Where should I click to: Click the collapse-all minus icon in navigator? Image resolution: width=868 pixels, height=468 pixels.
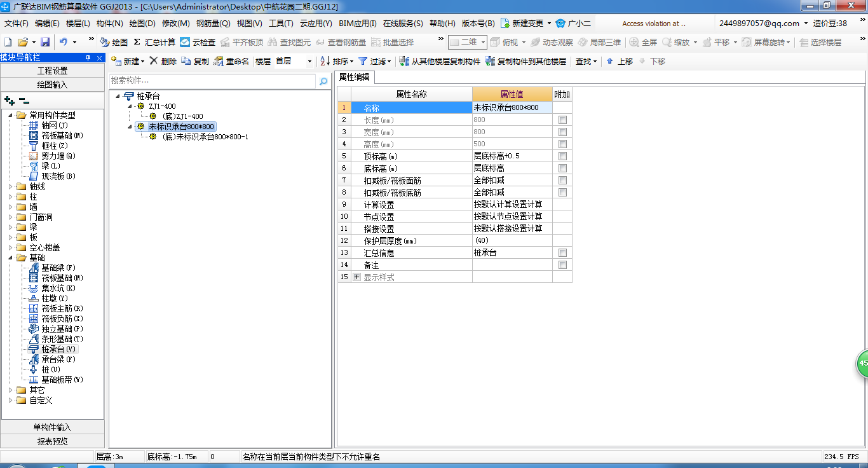24,100
